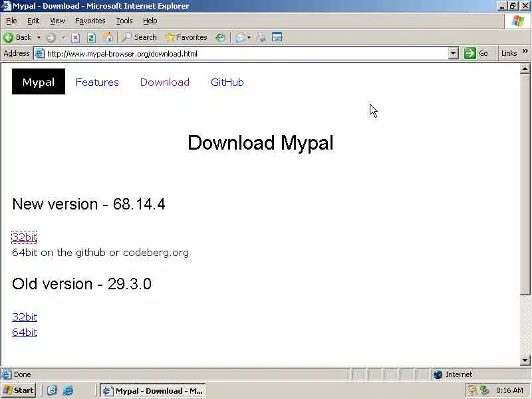Open the Favorites toolbar button
The image size is (532, 399).
[x=186, y=37]
